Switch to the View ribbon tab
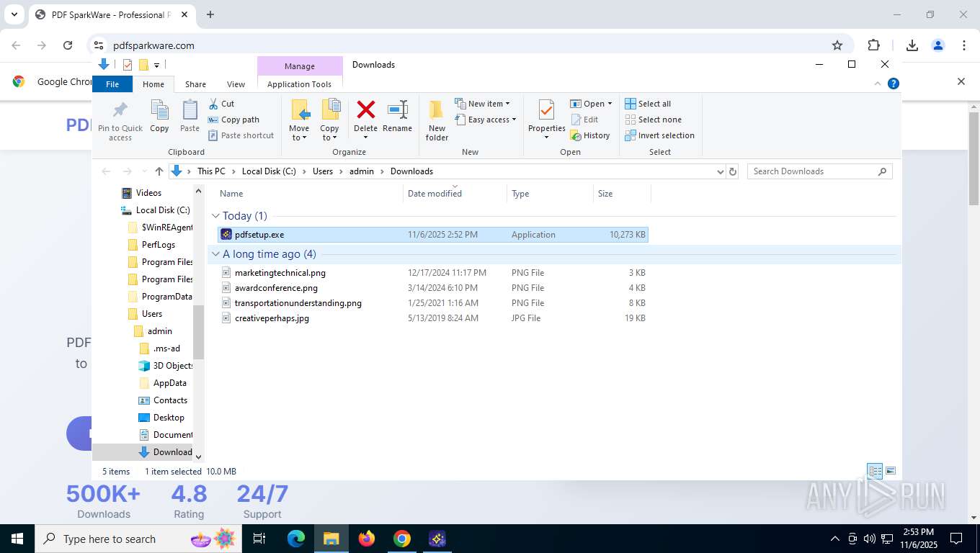The width and height of the screenshot is (980, 553). (236, 84)
